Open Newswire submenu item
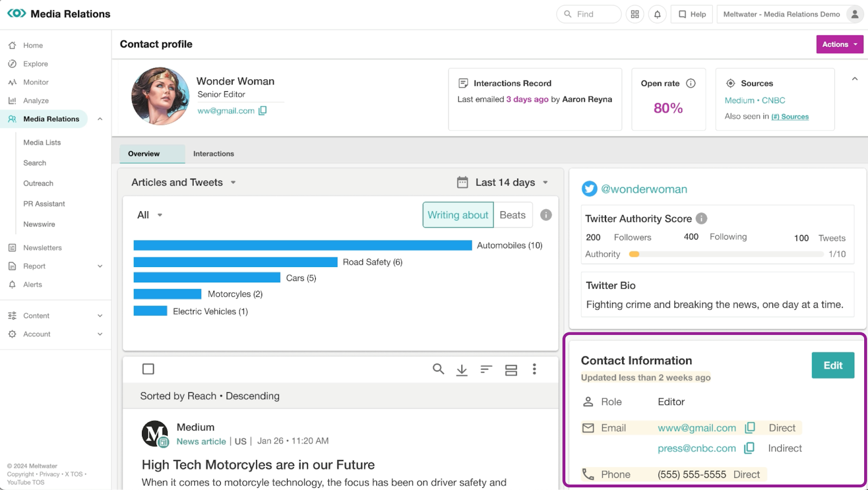This screenshot has width=868, height=490. point(39,225)
